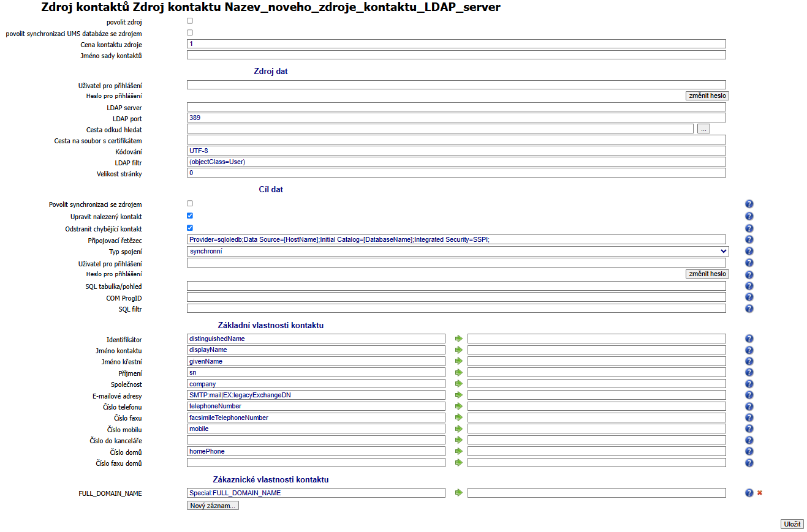Uncheck Upravit nalezený kontakt
This screenshot has height=532, width=807.
tap(189, 215)
